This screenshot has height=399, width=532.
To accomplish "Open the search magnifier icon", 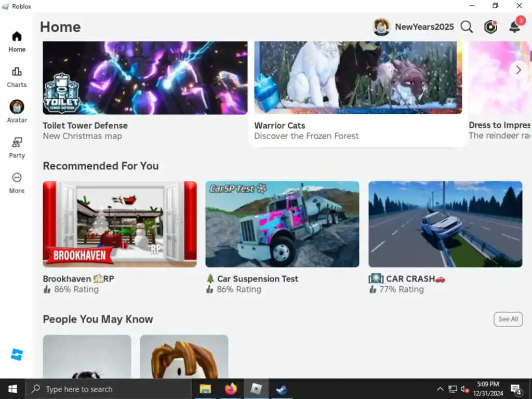I will click(x=467, y=27).
